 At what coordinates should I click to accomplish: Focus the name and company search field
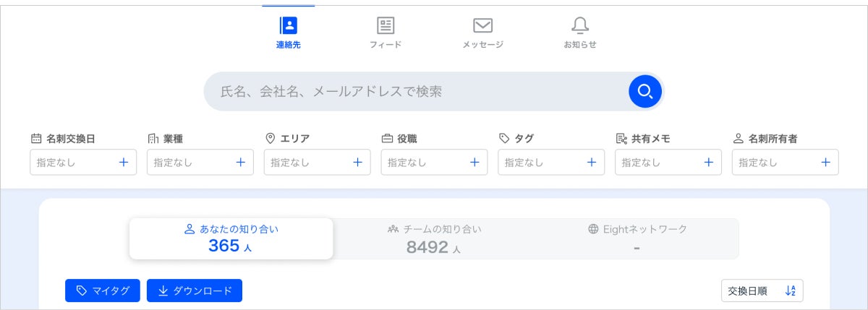click(x=416, y=91)
